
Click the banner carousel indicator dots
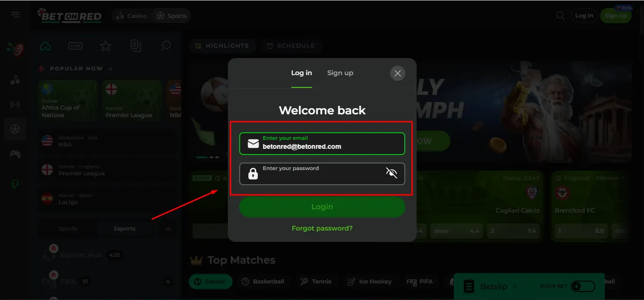coord(208,157)
